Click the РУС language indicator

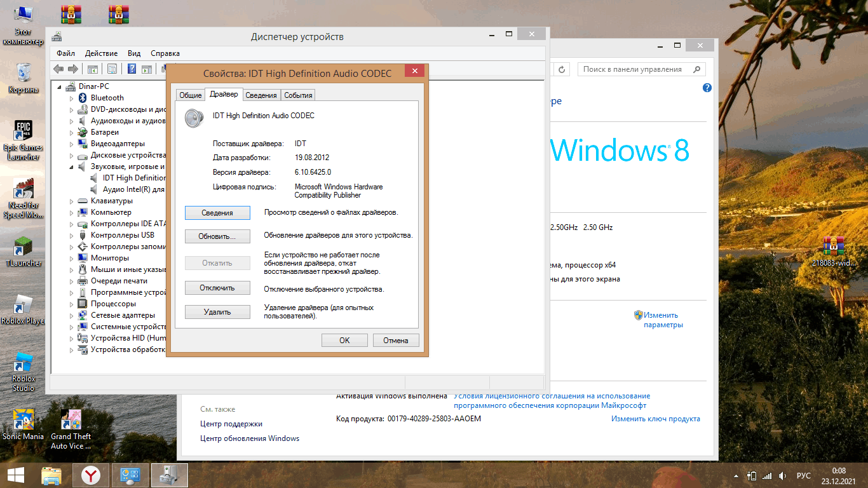[x=804, y=475]
